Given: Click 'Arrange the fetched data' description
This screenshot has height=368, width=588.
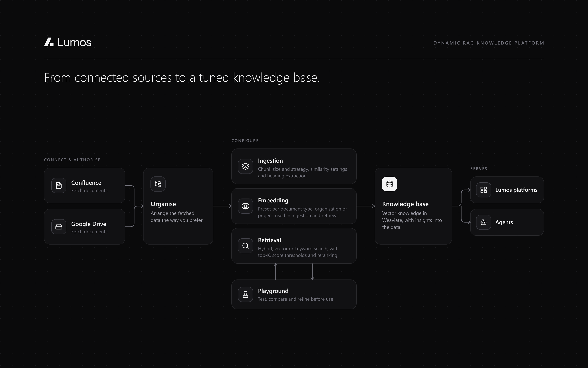Looking at the screenshot, I should coord(177,217).
